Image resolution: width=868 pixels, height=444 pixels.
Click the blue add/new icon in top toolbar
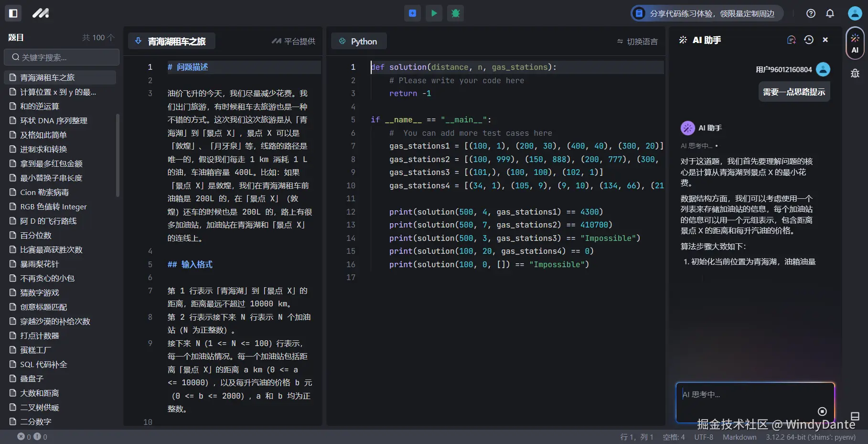coord(412,13)
